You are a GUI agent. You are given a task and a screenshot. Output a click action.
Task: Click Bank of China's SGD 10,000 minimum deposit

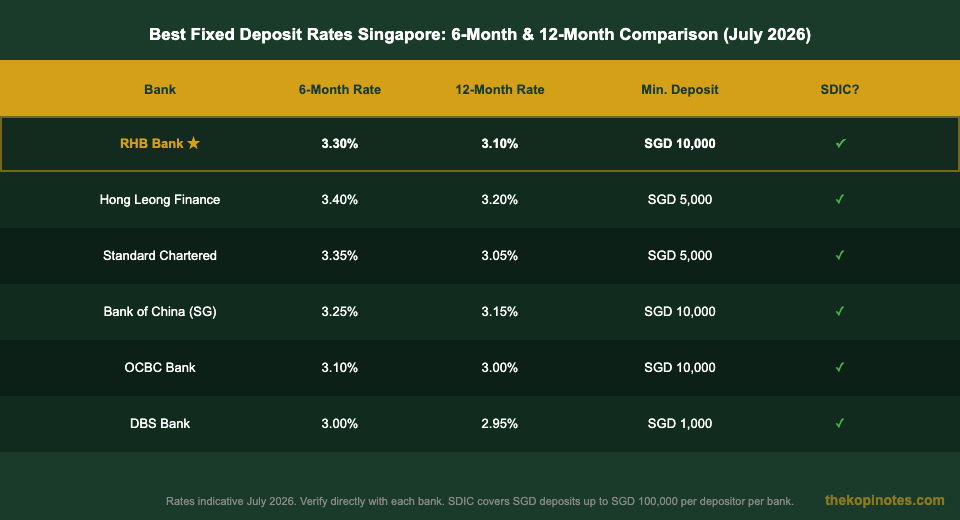click(680, 311)
